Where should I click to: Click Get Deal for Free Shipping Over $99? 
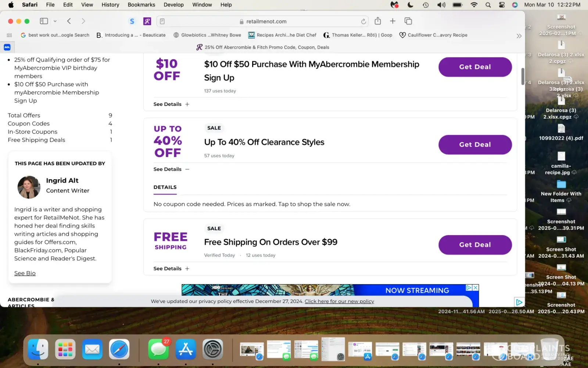(x=475, y=245)
